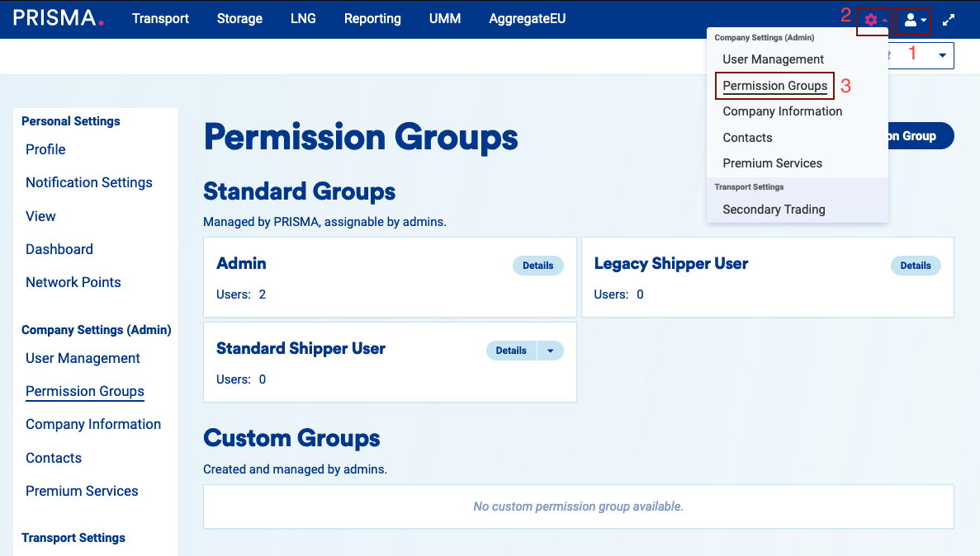
Task: Open the settings gear icon menu
Action: [x=873, y=20]
